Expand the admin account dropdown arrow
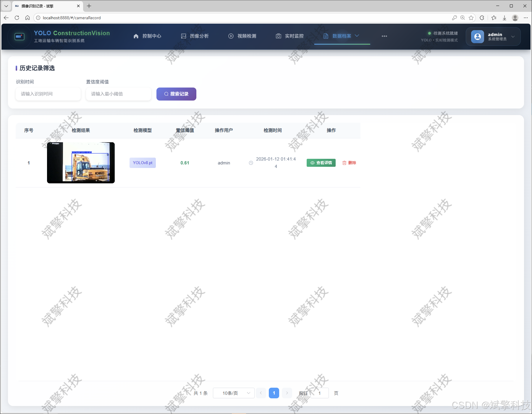This screenshot has height=414, width=532. 513,37
